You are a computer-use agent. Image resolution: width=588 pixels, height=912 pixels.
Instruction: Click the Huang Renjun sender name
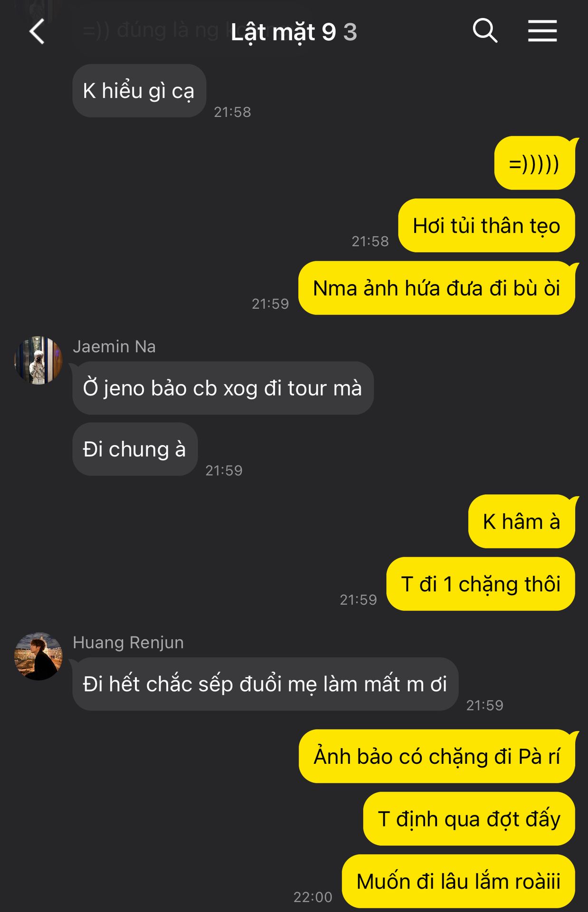coord(128,642)
